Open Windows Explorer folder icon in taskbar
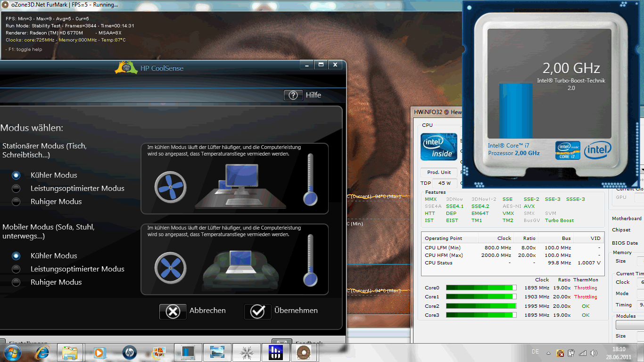This screenshot has height=362, width=644. (x=70, y=353)
